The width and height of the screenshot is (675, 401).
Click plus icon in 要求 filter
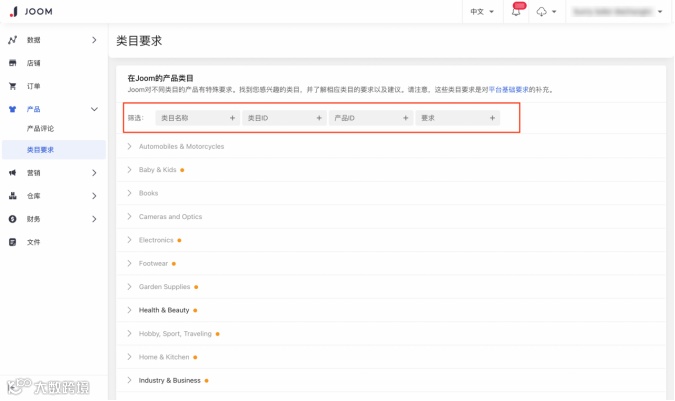point(492,118)
